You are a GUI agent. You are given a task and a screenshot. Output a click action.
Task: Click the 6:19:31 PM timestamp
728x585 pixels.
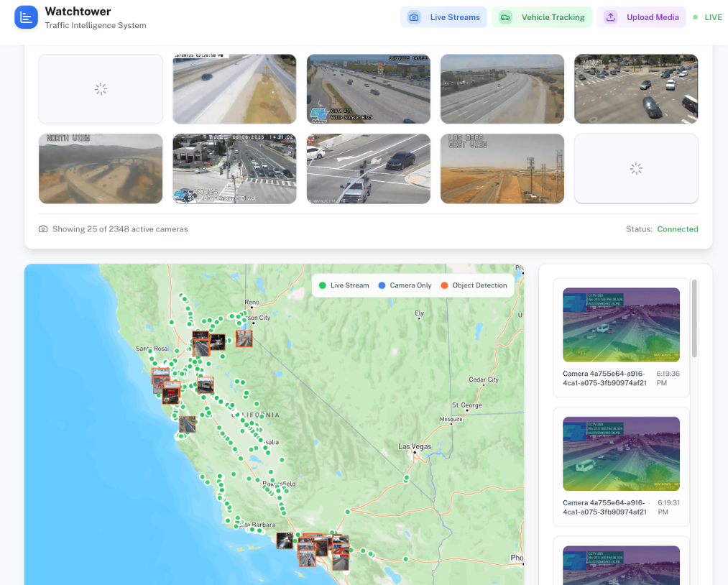click(x=668, y=507)
